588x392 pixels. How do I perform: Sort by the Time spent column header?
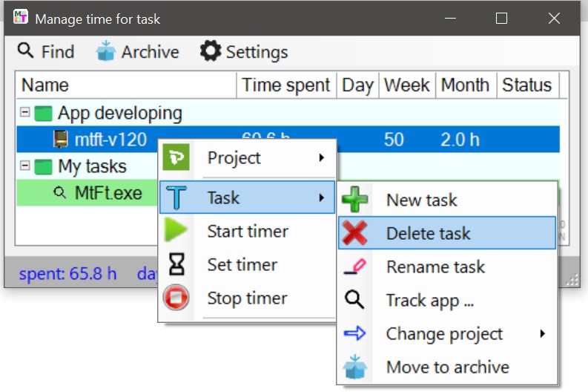tap(285, 85)
